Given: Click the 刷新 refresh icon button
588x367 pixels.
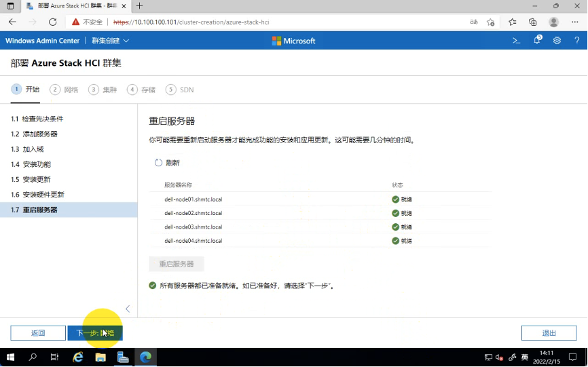Looking at the screenshot, I should [x=167, y=163].
